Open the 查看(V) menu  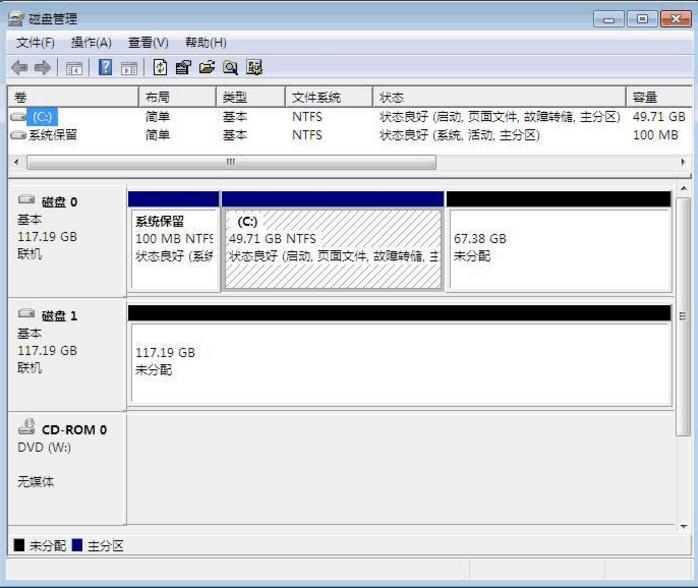[148, 43]
